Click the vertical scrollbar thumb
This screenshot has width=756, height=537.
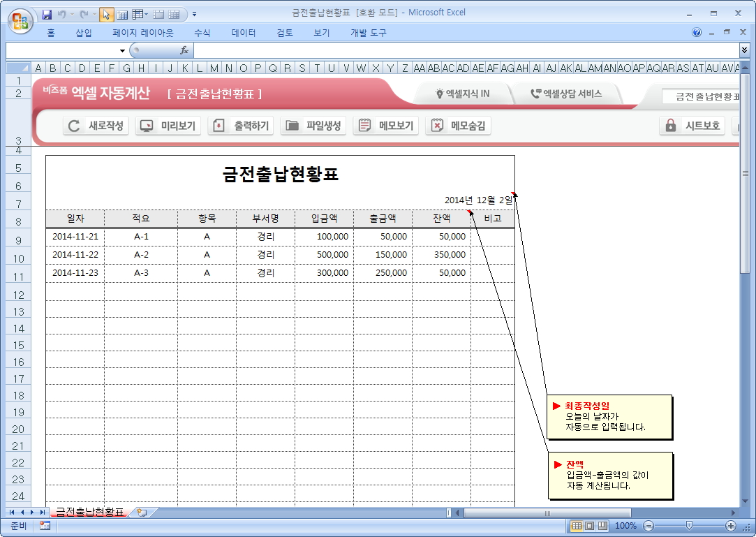[745, 174]
